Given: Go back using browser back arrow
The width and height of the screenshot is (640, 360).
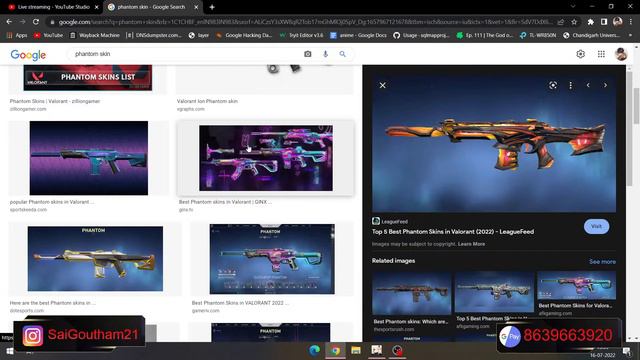Looking at the screenshot, I should coord(9,22).
